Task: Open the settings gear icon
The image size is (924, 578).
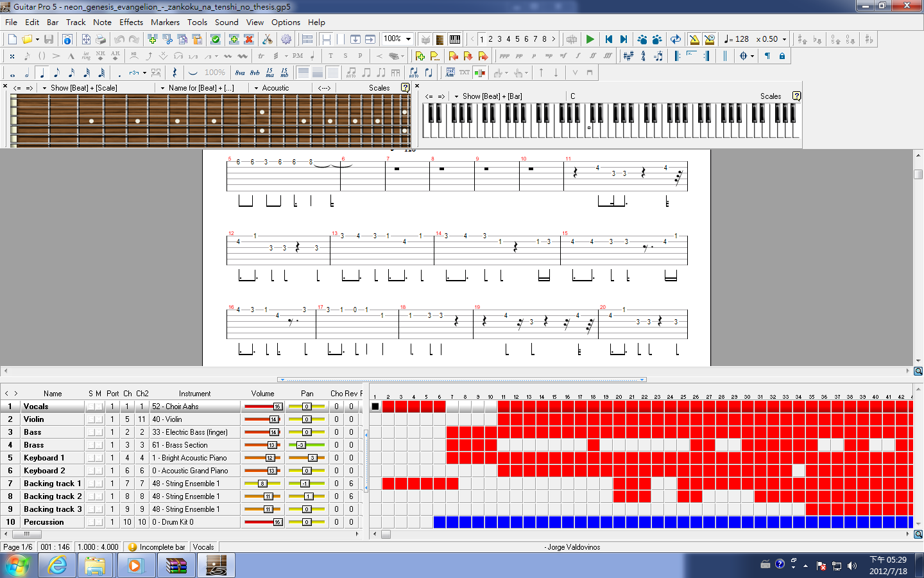Action: click(x=286, y=39)
